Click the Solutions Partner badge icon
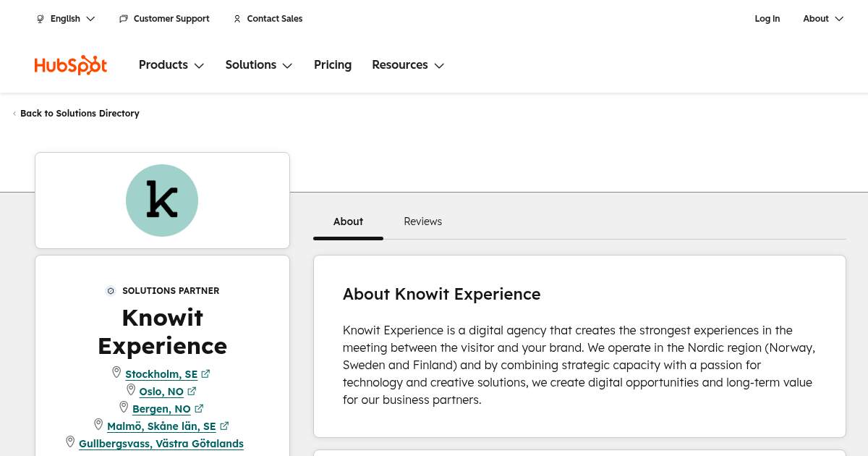The image size is (868, 456). (111, 291)
